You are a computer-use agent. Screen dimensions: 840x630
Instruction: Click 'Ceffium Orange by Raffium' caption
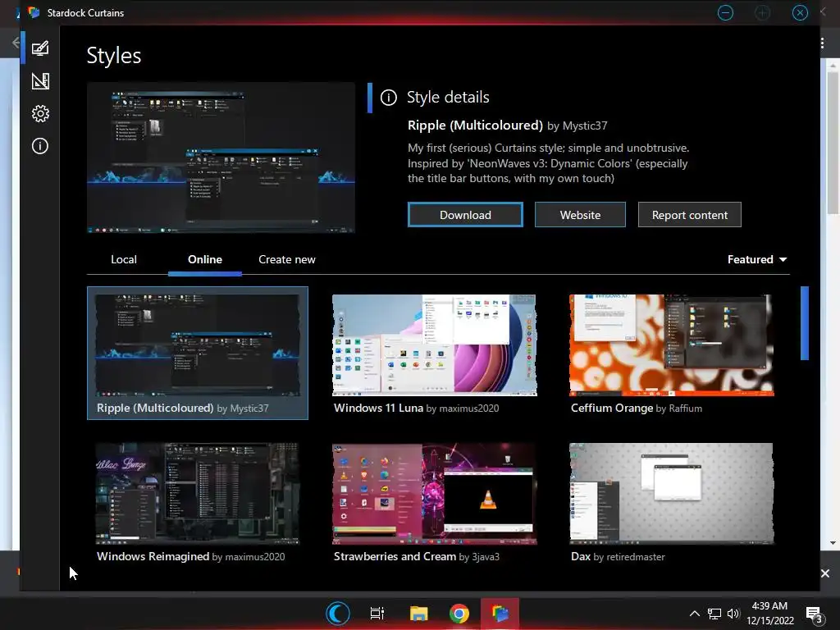coord(637,409)
